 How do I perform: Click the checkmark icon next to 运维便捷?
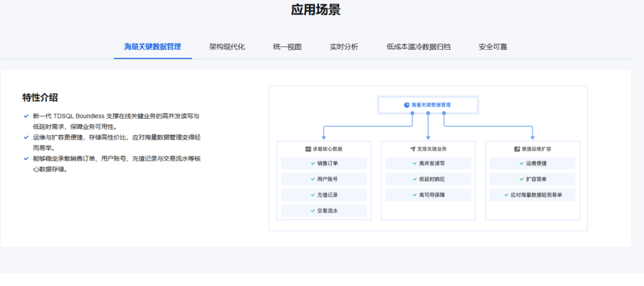(521, 163)
